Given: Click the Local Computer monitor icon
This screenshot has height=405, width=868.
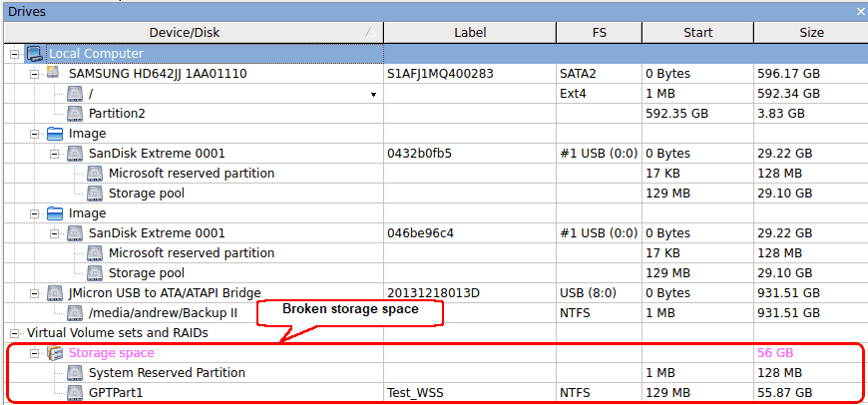Looking at the screenshot, I should tap(35, 54).
